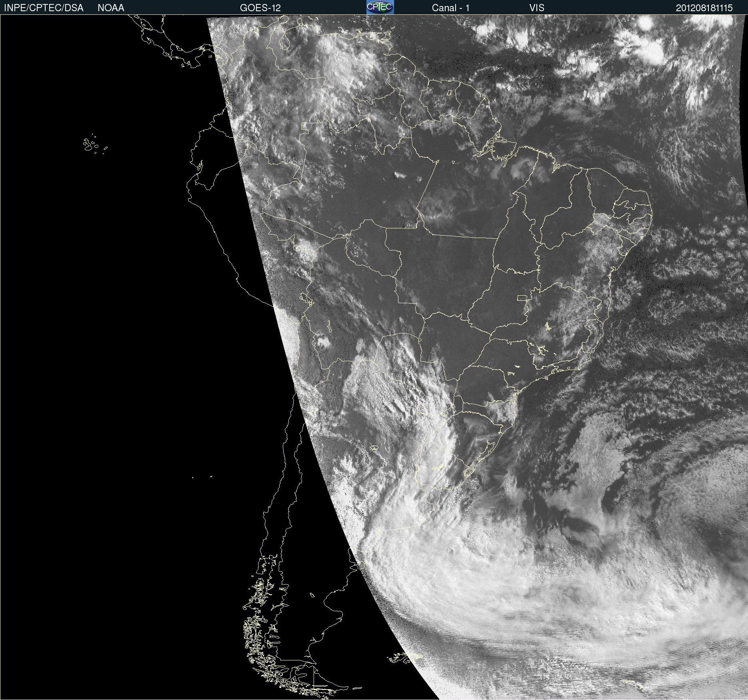
Task: Click the VIS channel label
Action: 537,8
